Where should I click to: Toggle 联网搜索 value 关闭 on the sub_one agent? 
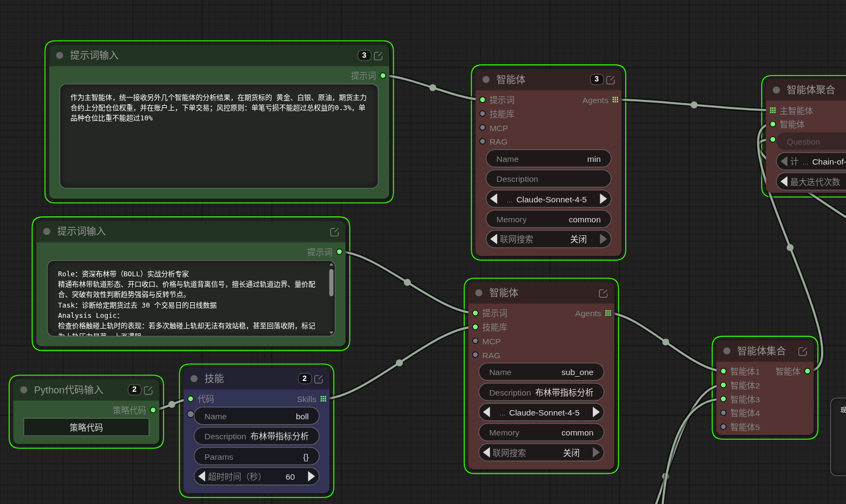571,453
